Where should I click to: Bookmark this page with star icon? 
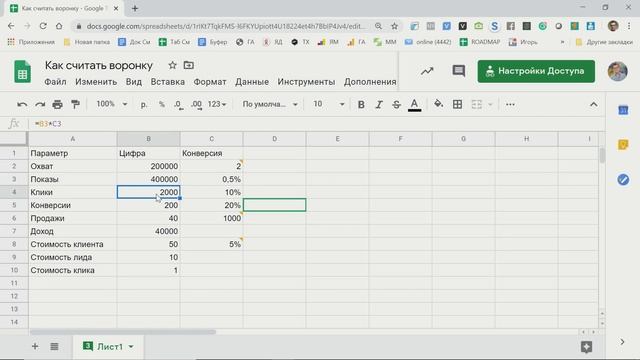pyautogui.click(x=394, y=26)
